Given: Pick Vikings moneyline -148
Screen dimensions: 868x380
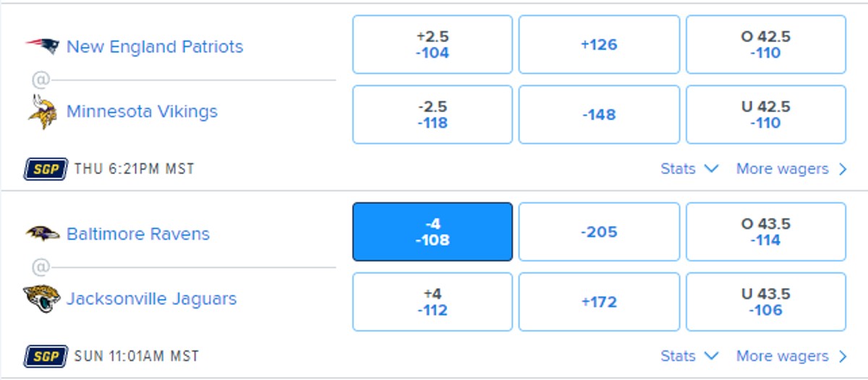Looking at the screenshot, I should click(599, 115).
